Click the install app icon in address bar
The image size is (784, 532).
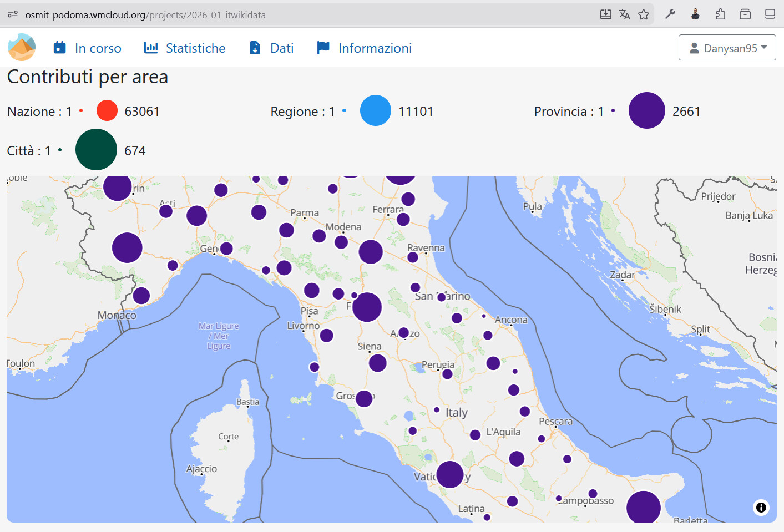605,14
